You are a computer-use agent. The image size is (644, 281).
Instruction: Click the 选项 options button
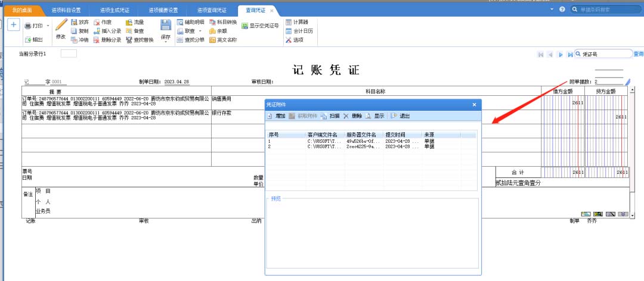pyautogui.click(x=295, y=40)
